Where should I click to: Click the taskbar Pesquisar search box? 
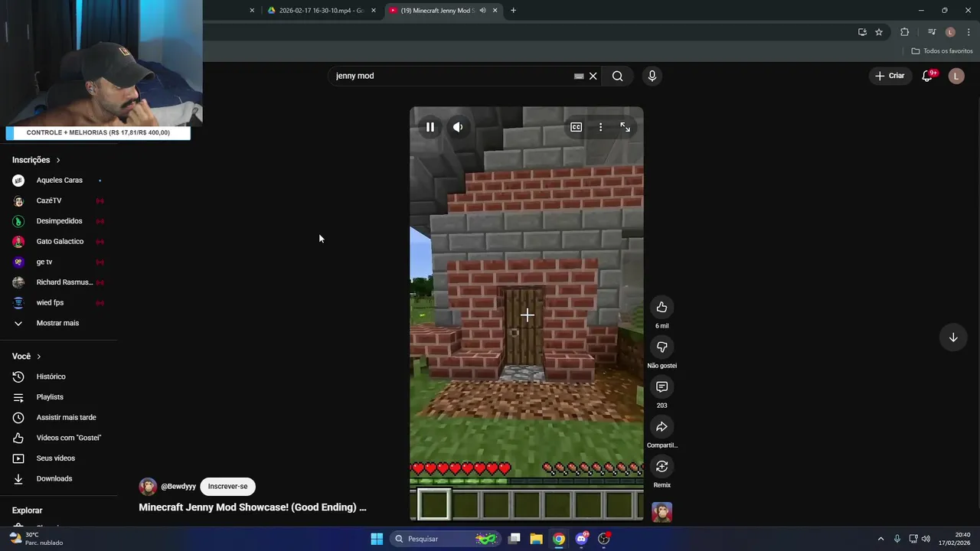(446, 539)
